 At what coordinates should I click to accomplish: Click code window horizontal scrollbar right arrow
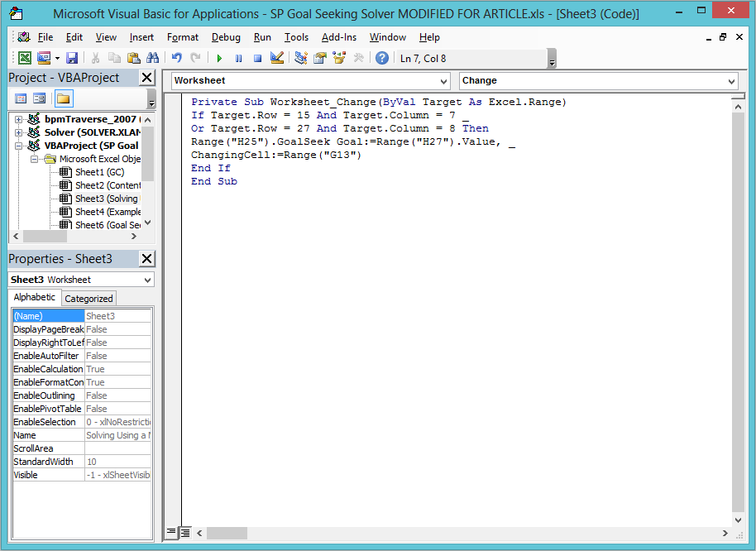[x=725, y=533]
